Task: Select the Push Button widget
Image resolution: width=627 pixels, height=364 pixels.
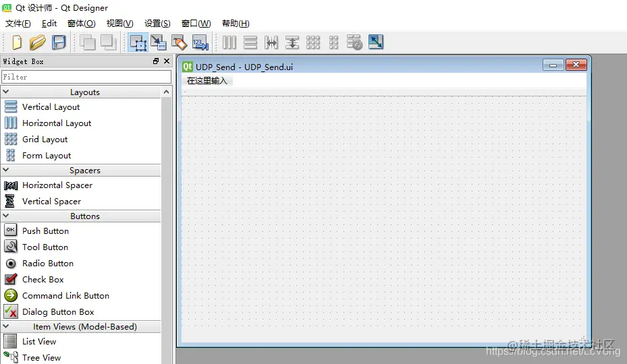Action: click(45, 231)
